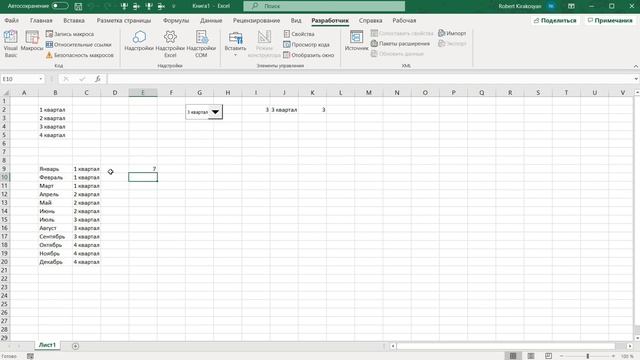Click View Code button
This screenshot has height=360, width=640.
click(x=307, y=44)
